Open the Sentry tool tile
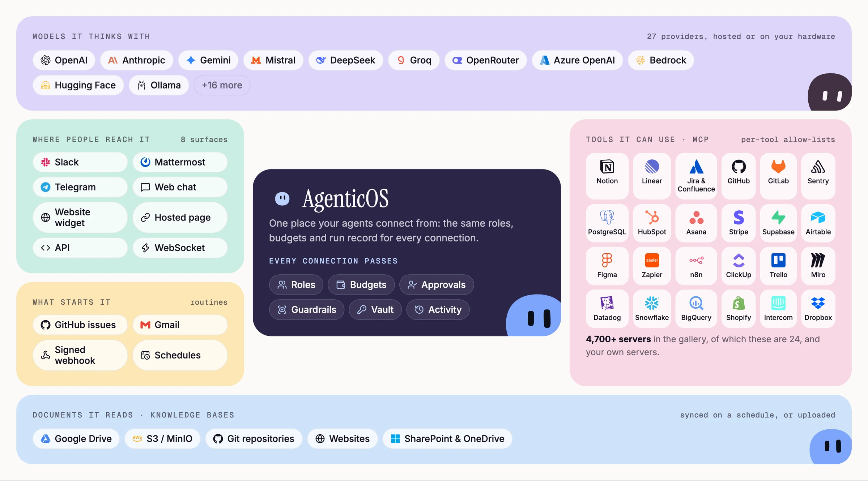Screen dimensions: 868x481 click(818, 176)
